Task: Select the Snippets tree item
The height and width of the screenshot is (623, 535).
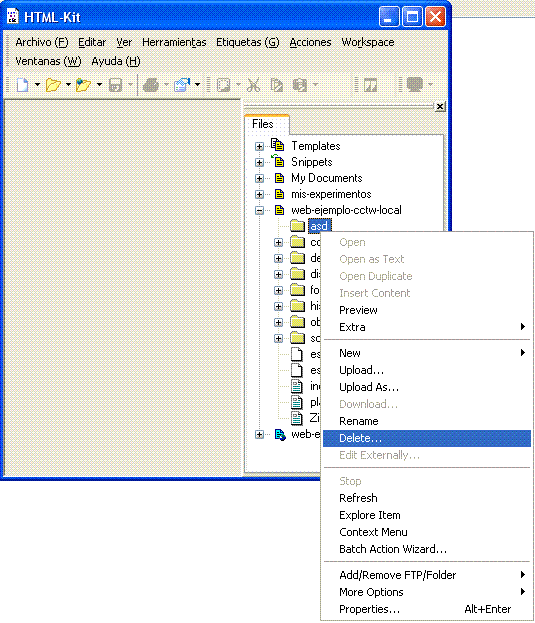Action: [x=312, y=162]
